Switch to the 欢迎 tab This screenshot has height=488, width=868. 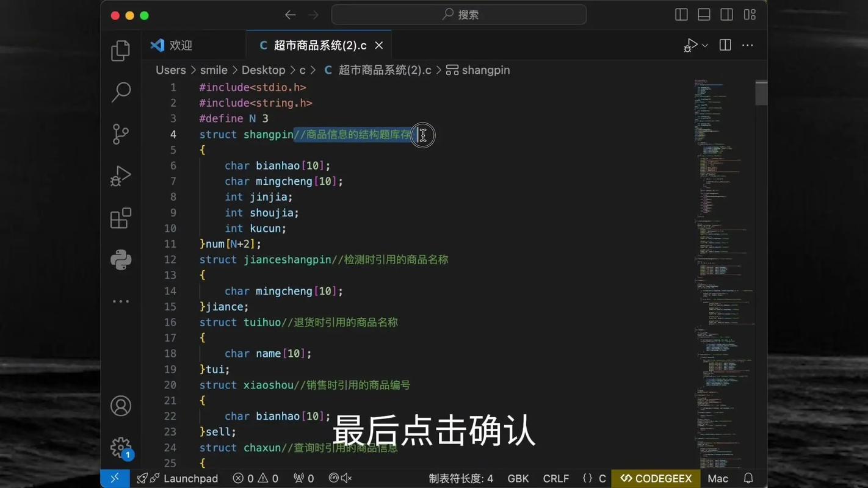[194, 45]
